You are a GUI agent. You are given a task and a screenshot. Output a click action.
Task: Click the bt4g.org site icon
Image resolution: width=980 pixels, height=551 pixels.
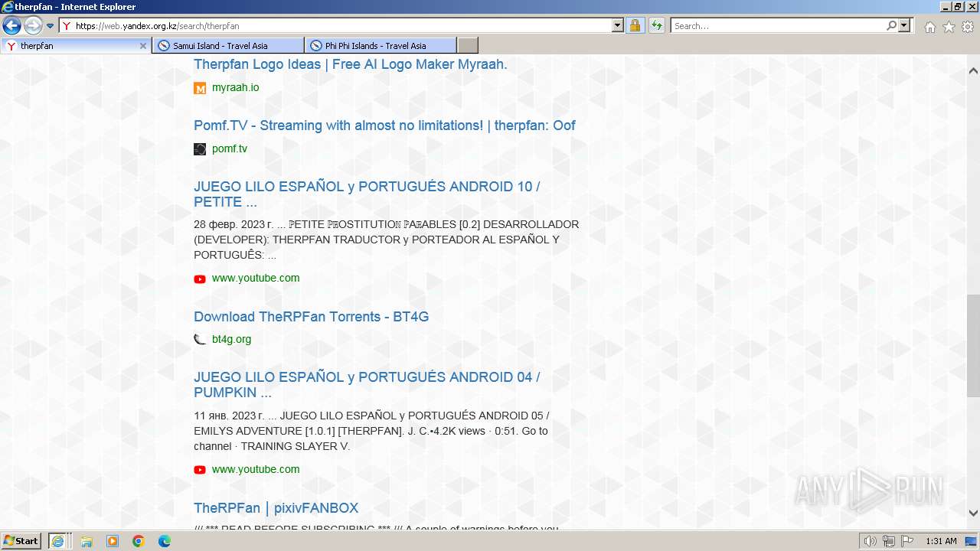coord(200,340)
